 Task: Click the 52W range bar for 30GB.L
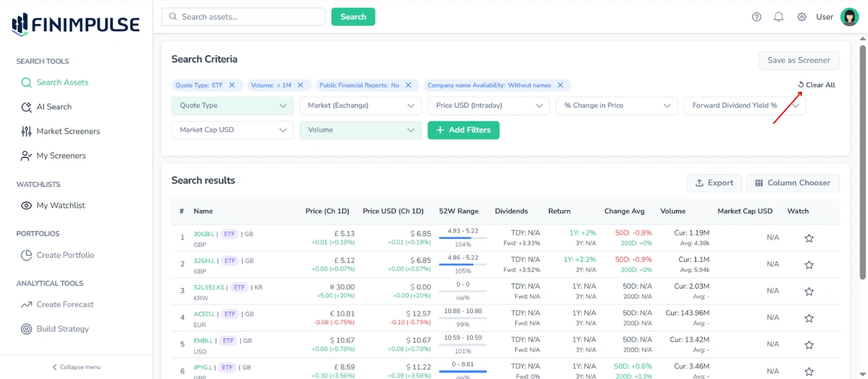pos(463,238)
